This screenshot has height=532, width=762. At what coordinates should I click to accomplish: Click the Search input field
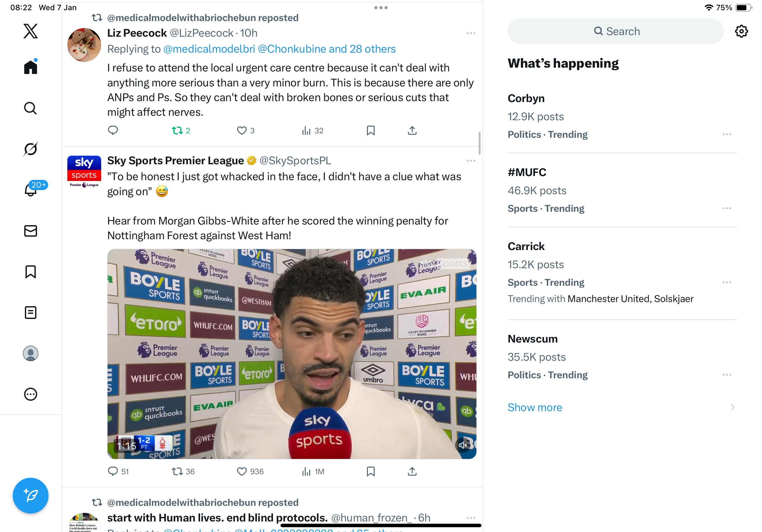(x=615, y=32)
